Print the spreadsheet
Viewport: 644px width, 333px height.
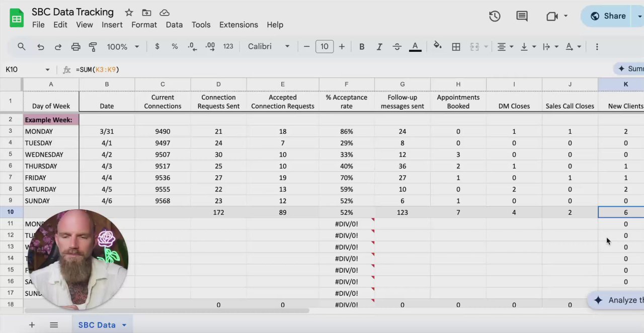[75, 46]
